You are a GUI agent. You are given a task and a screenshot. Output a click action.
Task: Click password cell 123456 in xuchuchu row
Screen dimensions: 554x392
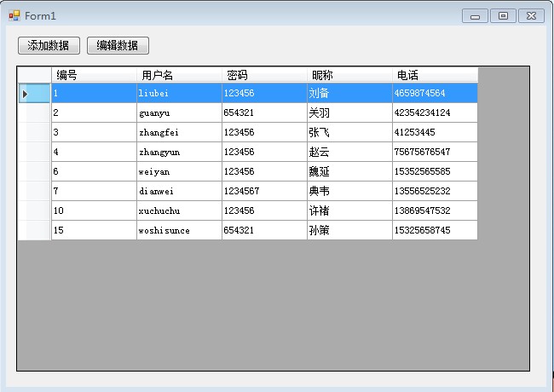pyautogui.click(x=264, y=210)
